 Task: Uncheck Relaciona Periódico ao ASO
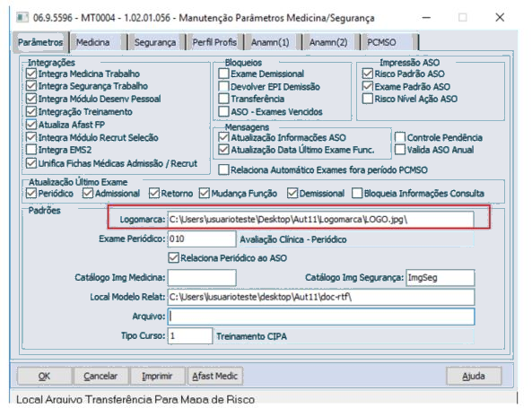[x=173, y=257]
